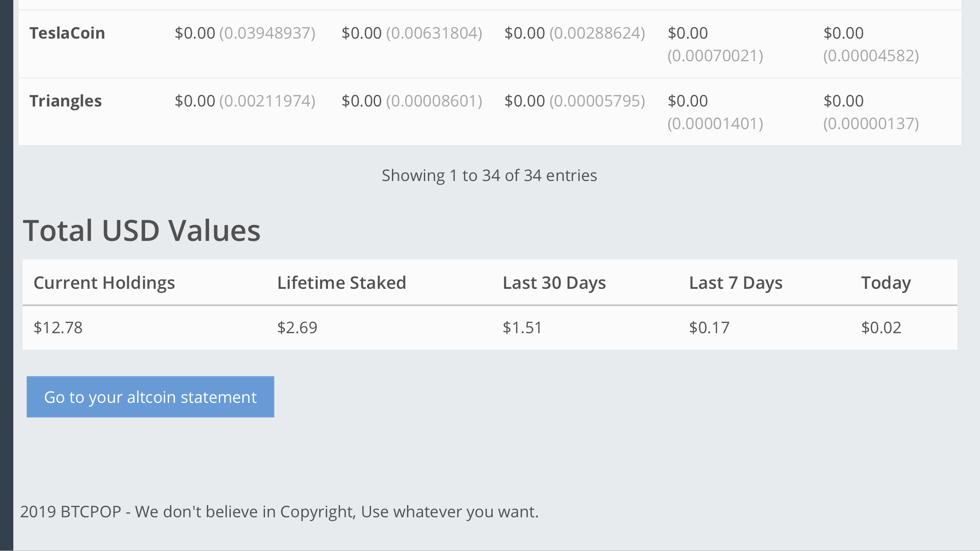The width and height of the screenshot is (980, 551).
Task: Click the $12.78 current holdings value
Action: [58, 328]
